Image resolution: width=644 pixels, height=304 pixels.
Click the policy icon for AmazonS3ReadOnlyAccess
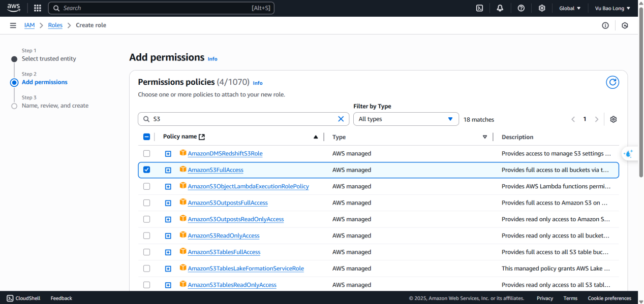pyautogui.click(x=183, y=235)
